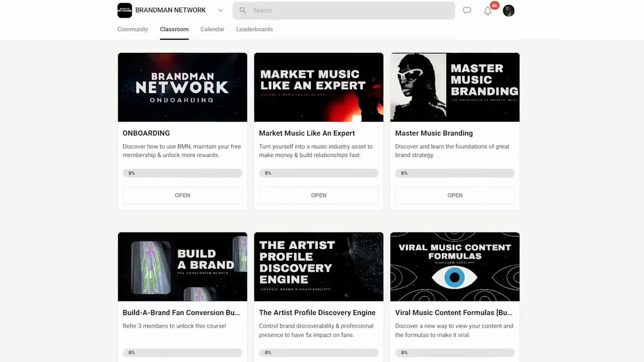644x362 pixels.
Task: Click the BRANDMAN NETWORK community name
Action: [171, 10]
